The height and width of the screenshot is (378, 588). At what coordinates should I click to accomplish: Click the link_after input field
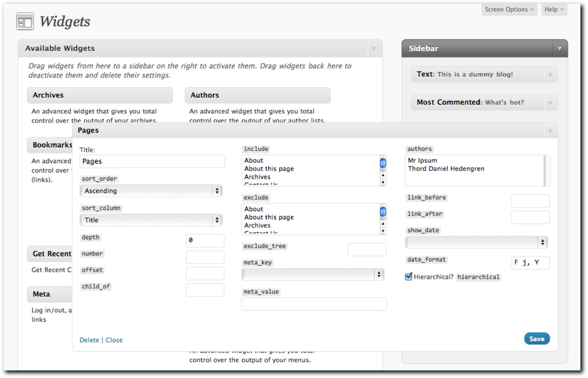click(530, 217)
